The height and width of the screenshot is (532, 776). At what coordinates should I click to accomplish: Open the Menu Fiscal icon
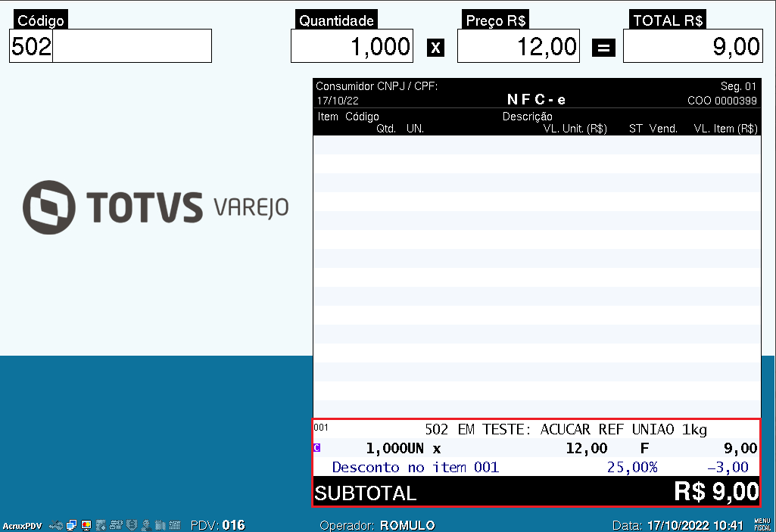[762, 524]
